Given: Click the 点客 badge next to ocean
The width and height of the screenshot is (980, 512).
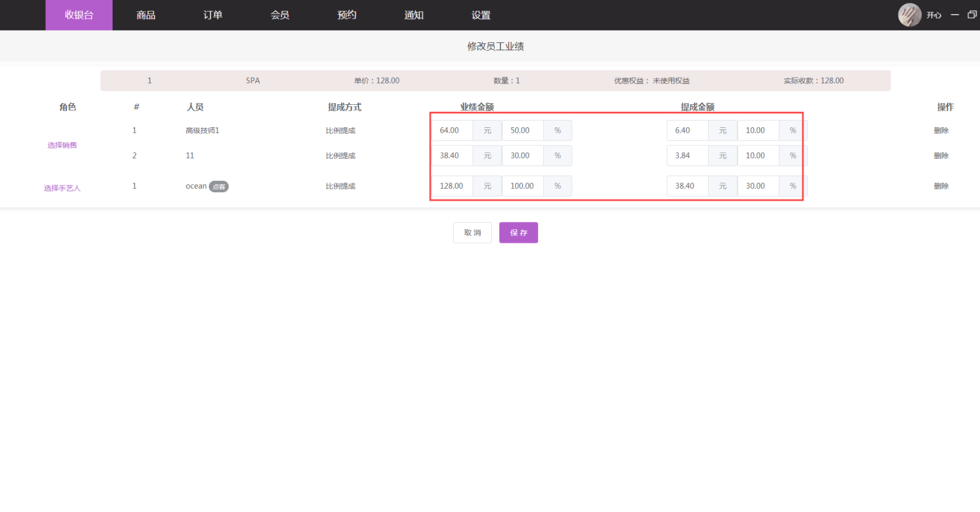Looking at the screenshot, I should pyautogui.click(x=219, y=187).
